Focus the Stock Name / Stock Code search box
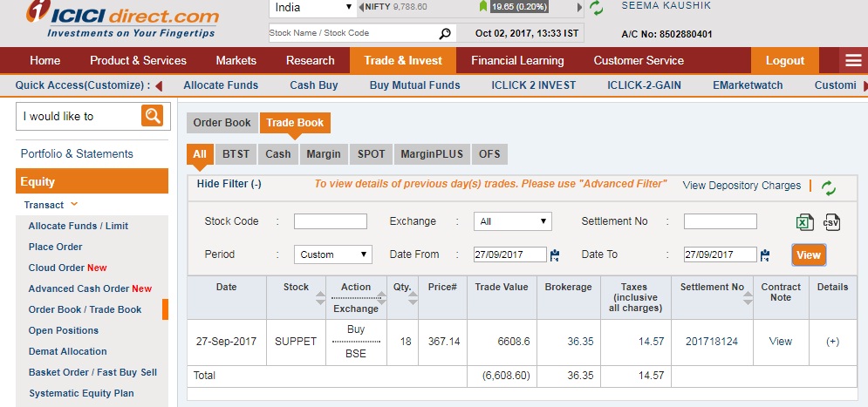Screen dimensions: 868x407 click(354, 33)
